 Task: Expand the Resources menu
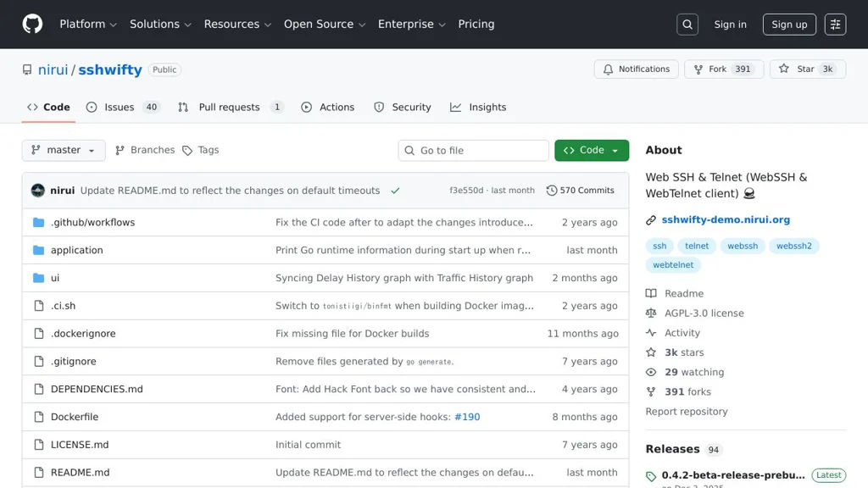(x=237, y=25)
